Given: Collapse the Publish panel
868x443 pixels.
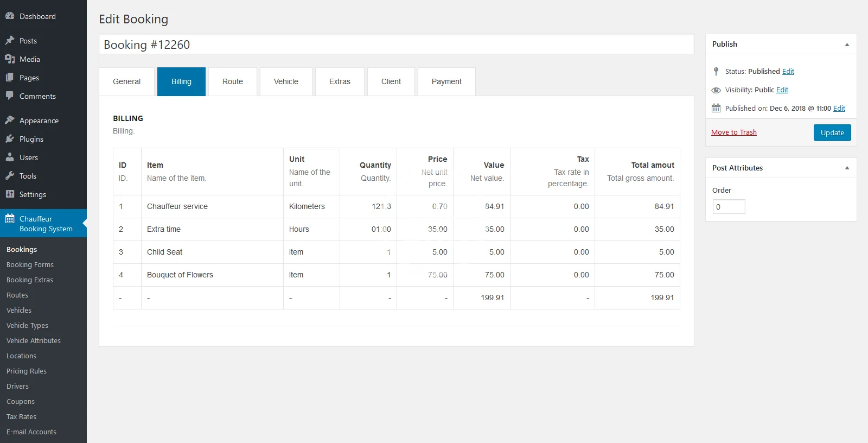Looking at the screenshot, I should point(847,45).
